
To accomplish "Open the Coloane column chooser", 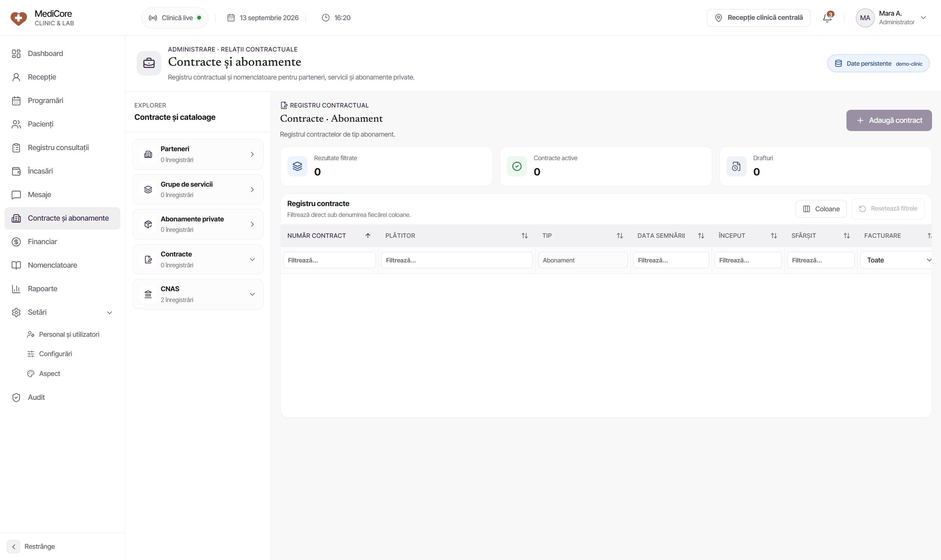I will [x=821, y=209].
